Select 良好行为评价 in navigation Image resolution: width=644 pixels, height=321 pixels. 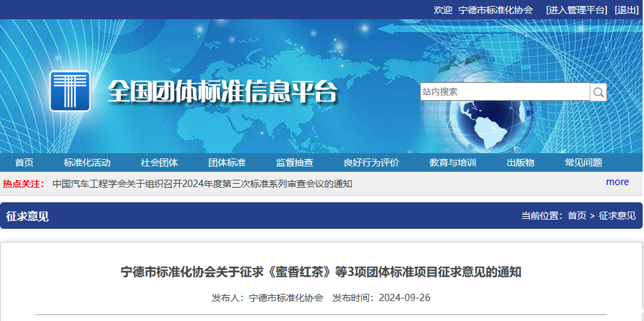coord(371,163)
